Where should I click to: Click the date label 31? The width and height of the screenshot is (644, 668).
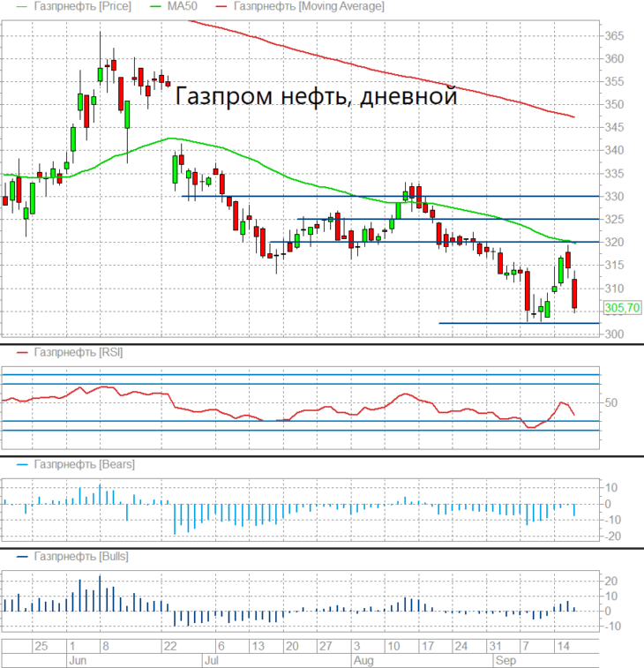(496, 646)
